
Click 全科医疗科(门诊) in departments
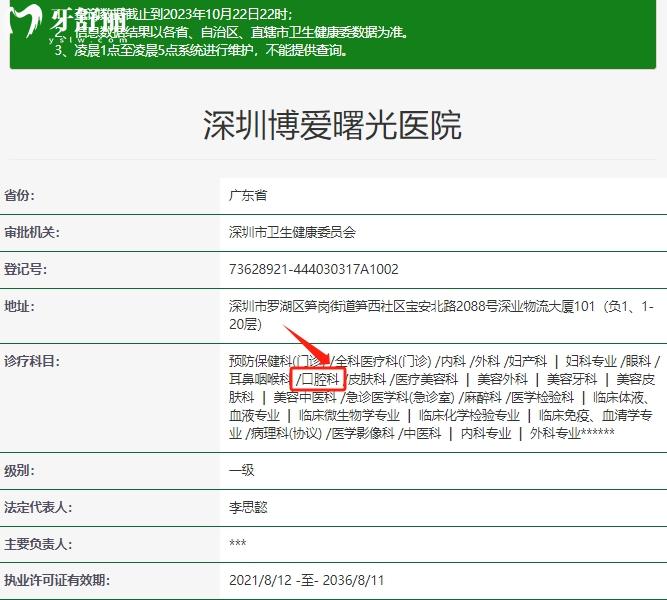pos(384,361)
